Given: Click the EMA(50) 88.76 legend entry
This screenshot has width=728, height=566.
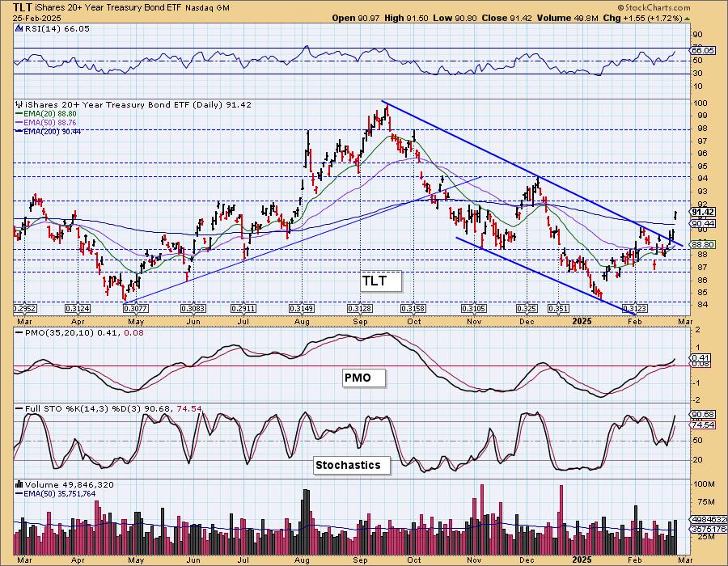Looking at the screenshot, I should tap(49, 122).
